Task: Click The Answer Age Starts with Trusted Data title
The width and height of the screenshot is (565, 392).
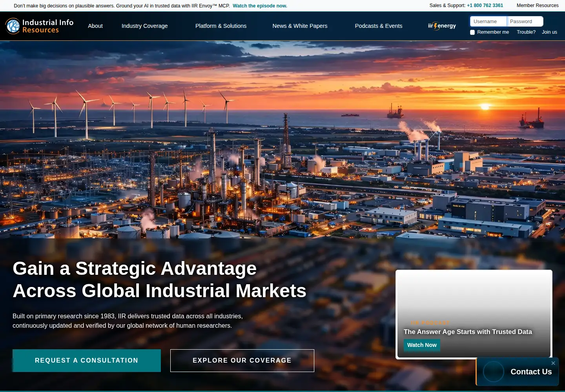Action: (x=468, y=332)
